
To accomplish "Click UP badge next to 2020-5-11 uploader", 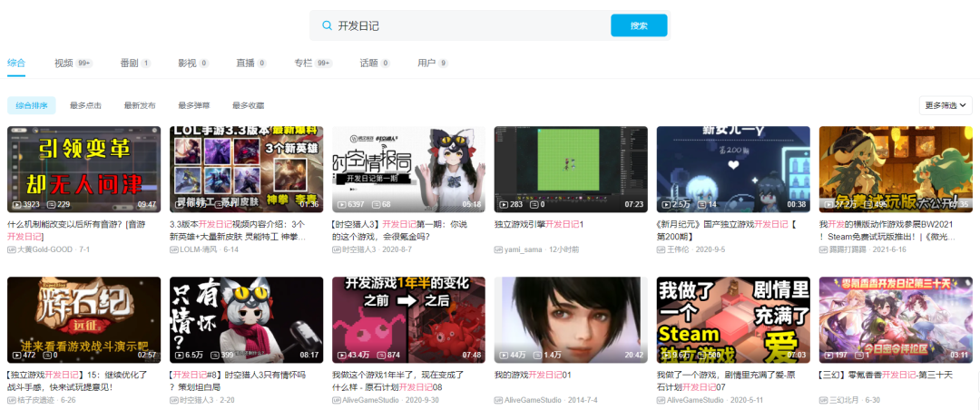I will click(661, 400).
